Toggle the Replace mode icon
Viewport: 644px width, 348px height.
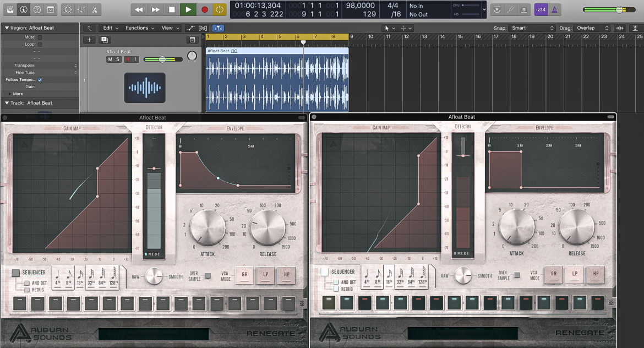pos(497,9)
